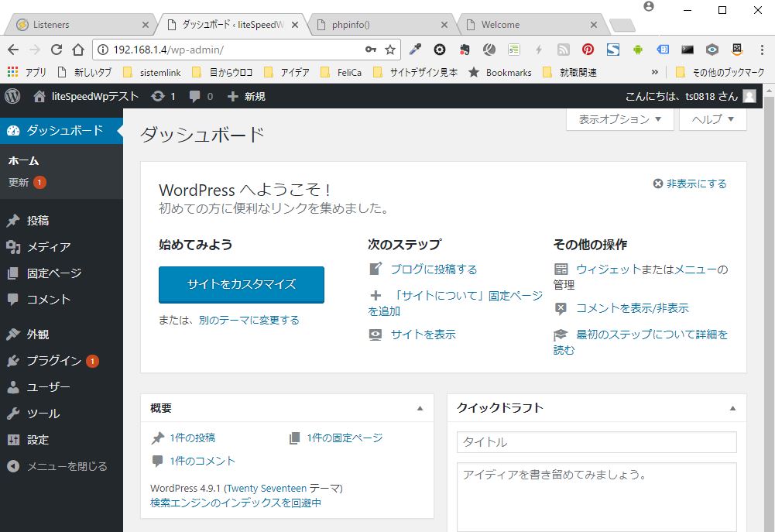Open sistemlink bookmark folder
Screen dimensions: 775x532
tap(153, 72)
